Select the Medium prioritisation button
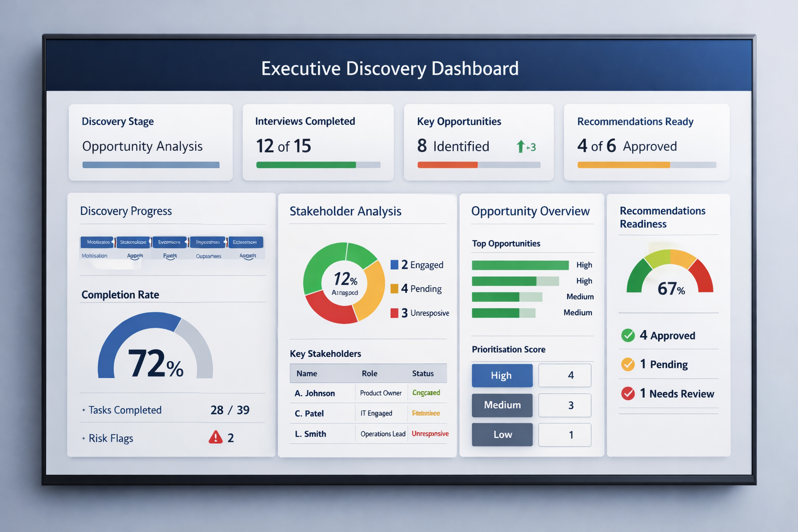Screen dimensions: 798x532 (502, 405)
